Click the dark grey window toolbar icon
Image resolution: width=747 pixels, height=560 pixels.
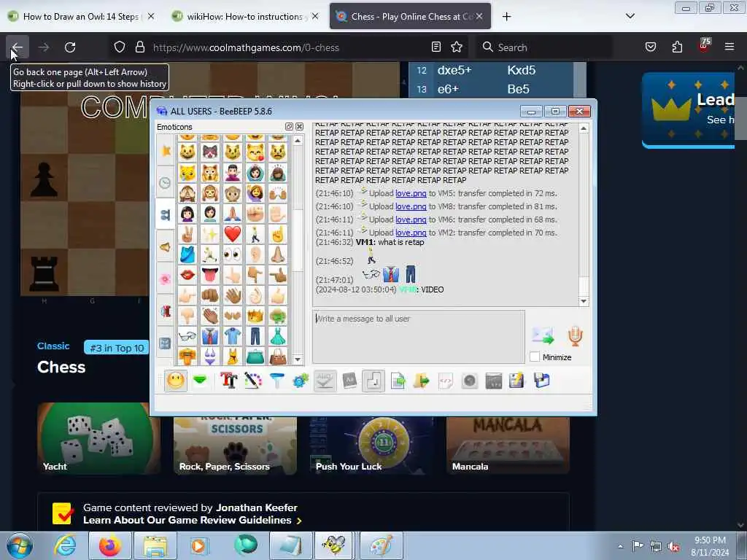coord(494,381)
